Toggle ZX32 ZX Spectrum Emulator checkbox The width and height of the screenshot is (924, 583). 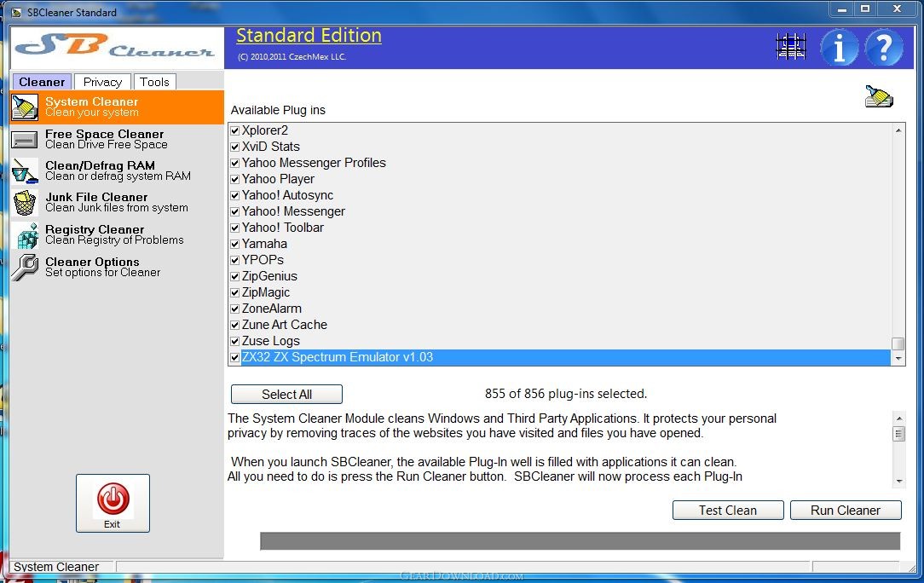coord(235,358)
